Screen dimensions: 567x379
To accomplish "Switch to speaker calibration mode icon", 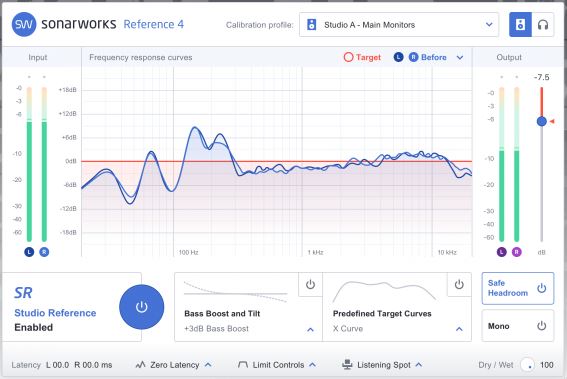I will pyautogui.click(x=520, y=25).
